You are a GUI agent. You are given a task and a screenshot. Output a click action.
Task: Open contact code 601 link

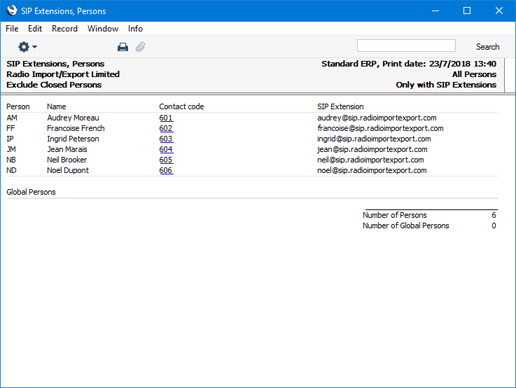tap(166, 118)
